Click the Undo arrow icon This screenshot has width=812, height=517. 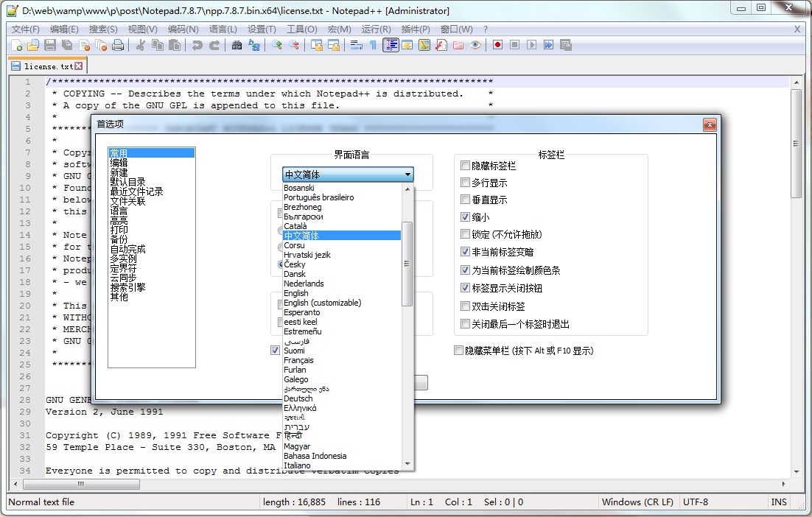click(x=197, y=46)
